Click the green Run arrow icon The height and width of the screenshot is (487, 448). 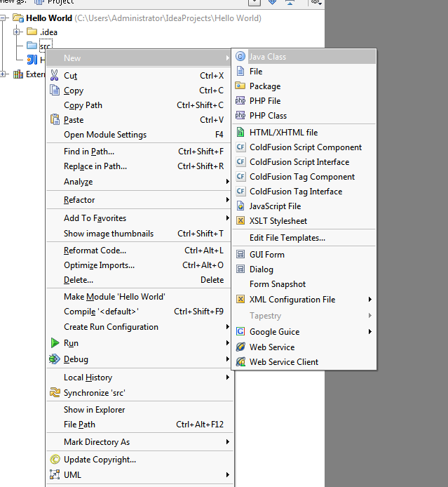click(55, 343)
